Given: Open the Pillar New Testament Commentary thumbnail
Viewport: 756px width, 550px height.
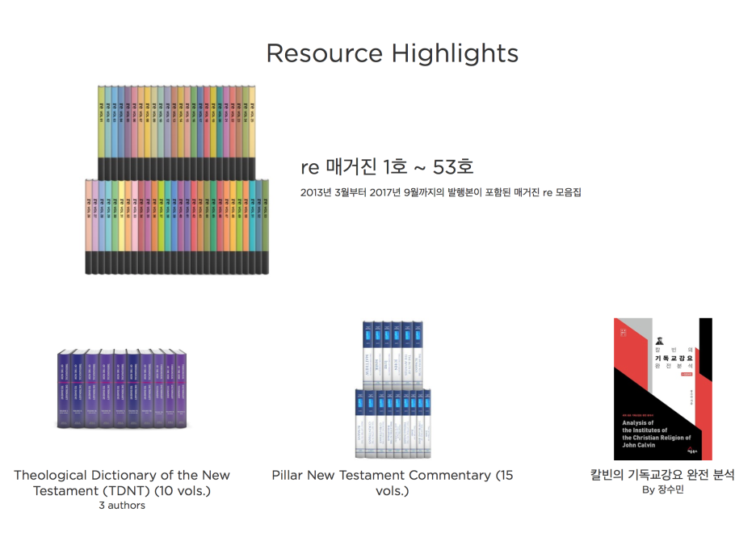Looking at the screenshot, I should pyautogui.click(x=393, y=389).
